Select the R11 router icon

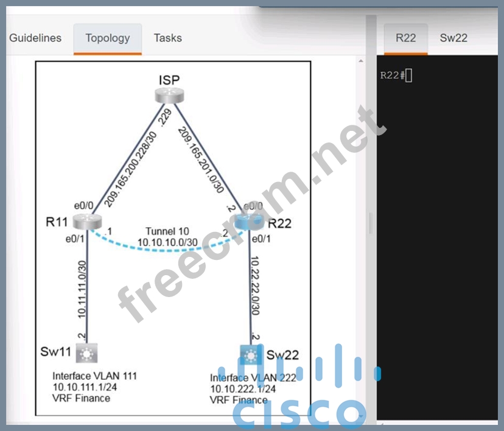(86, 221)
